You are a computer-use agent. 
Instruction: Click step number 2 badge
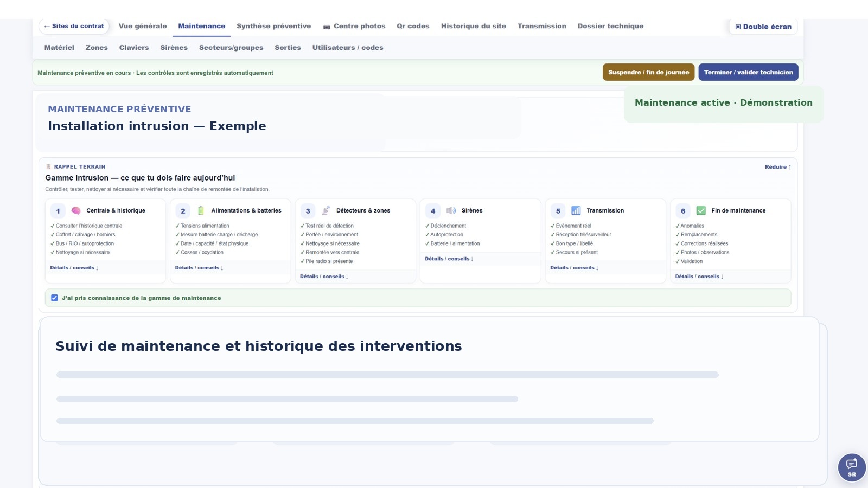[183, 211]
